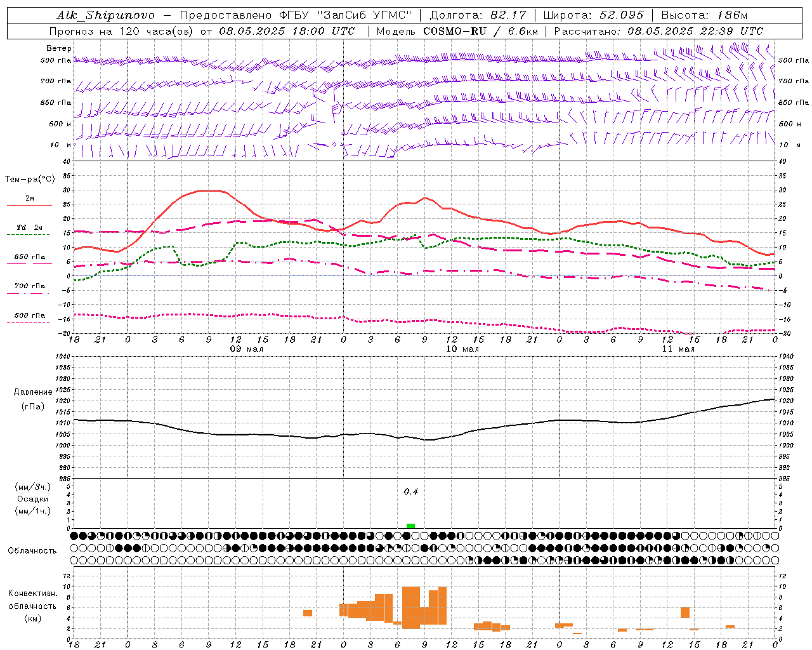Click the Рассчитано: 08.05.2025 22:39 UTC text
The image size is (812, 650).
(x=658, y=31)
